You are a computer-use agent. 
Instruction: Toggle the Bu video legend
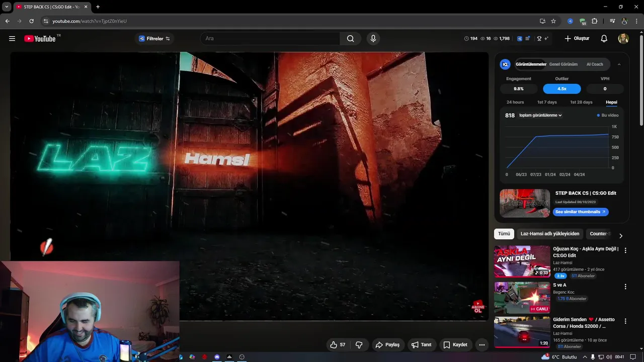(608, 115)
